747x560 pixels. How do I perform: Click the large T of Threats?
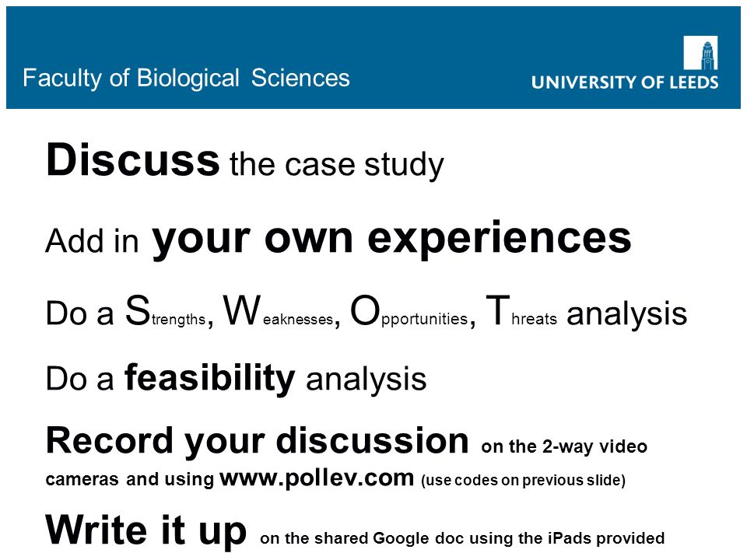498,310
